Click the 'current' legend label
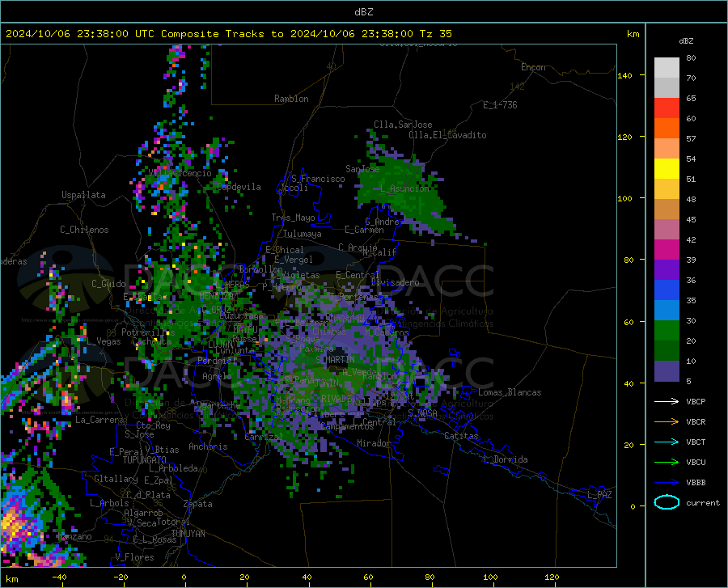The image size is (728, 588). tap(703, 502)
